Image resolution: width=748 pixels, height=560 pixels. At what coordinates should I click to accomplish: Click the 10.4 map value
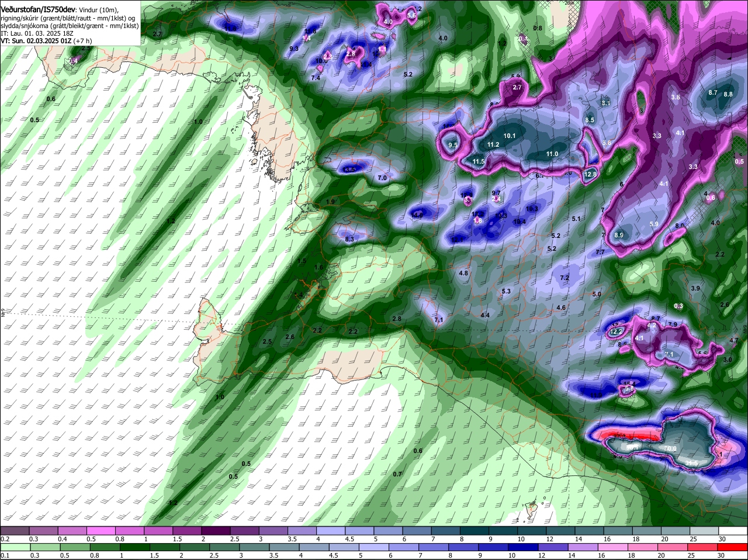[x=520, y=222]
